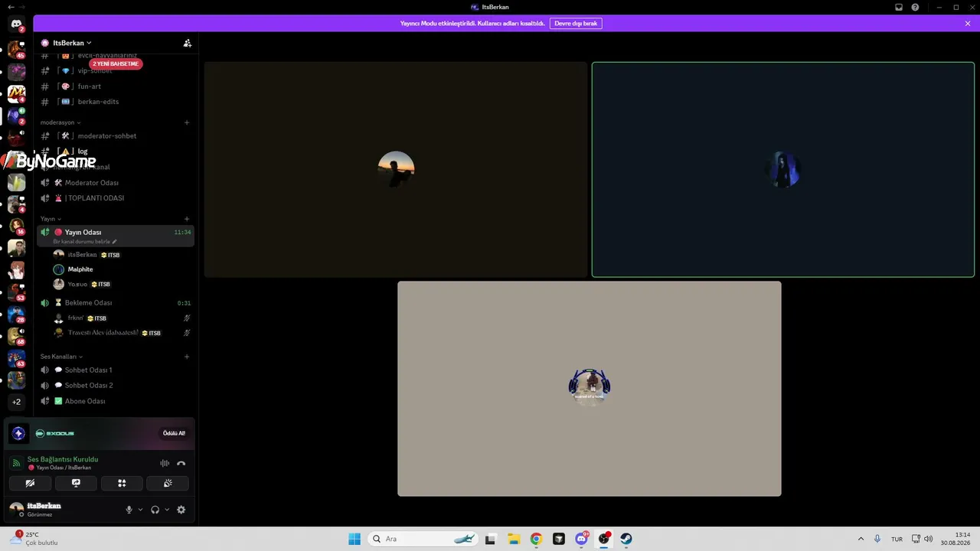This screenshot has width=980, height=551.
Task: Click Ödülü Al! reward button
Action: [174, 433]
